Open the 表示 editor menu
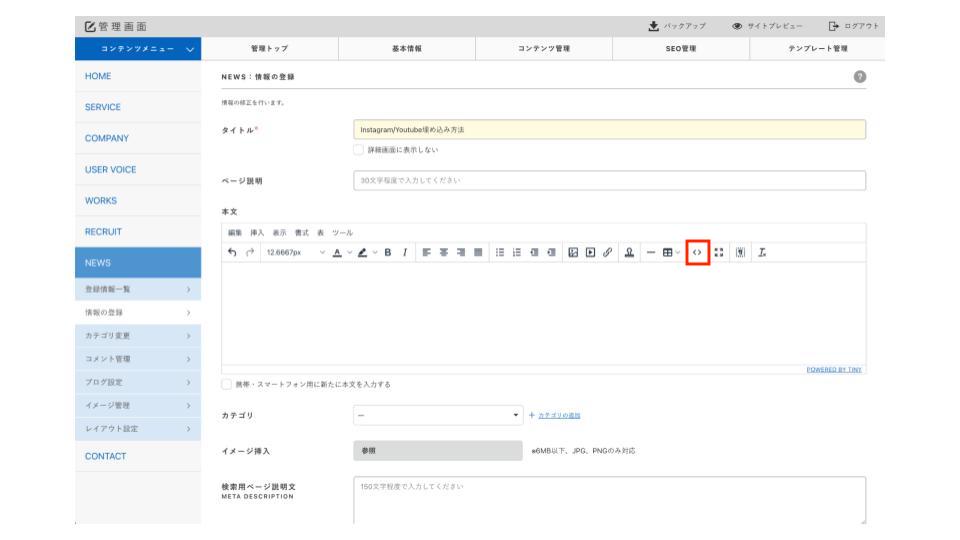Screen dimensions: 960x540 click(x=279, y=233)
